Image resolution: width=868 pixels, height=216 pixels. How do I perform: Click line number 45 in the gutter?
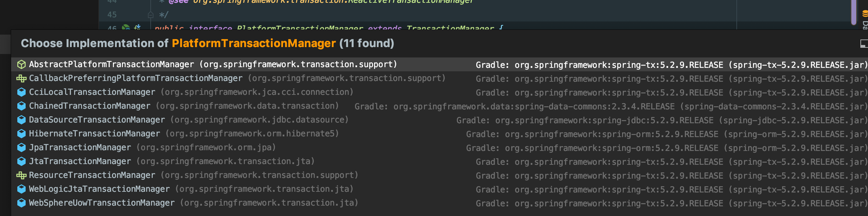tap(112, 15)
